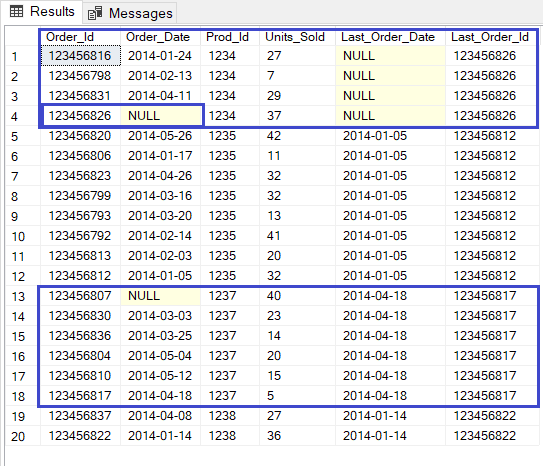
Task: Click Order_Id cell 123456806
Action: point(80,156)
